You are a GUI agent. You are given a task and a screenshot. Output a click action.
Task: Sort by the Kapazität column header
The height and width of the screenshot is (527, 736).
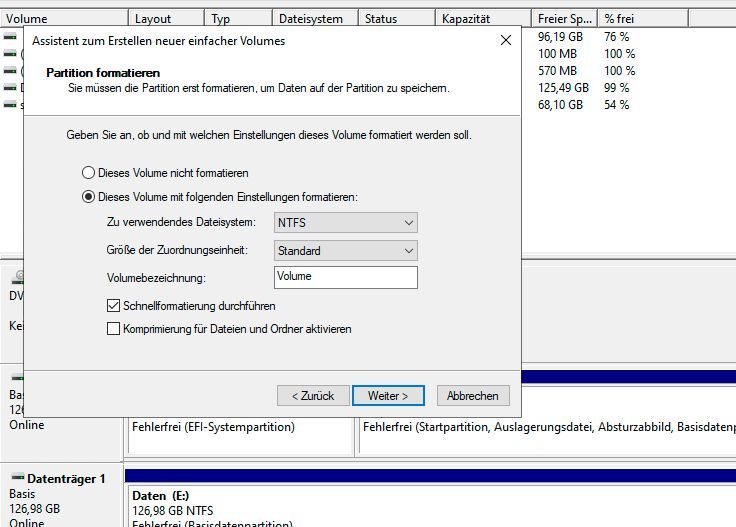point(483,19)
